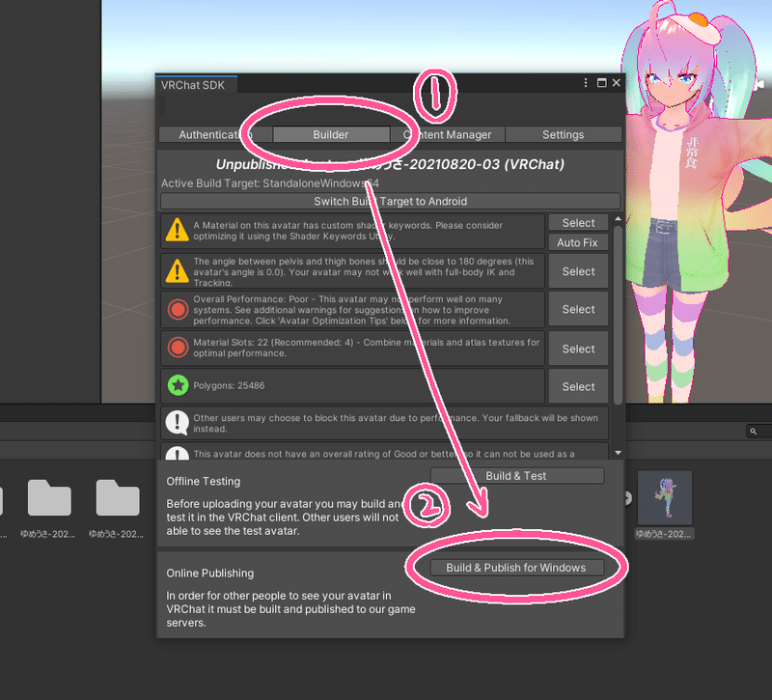This screenshot has height=700, width=772.
Task: Select the avatar prefab thumbnail in Project
Action: pos(665,497)
